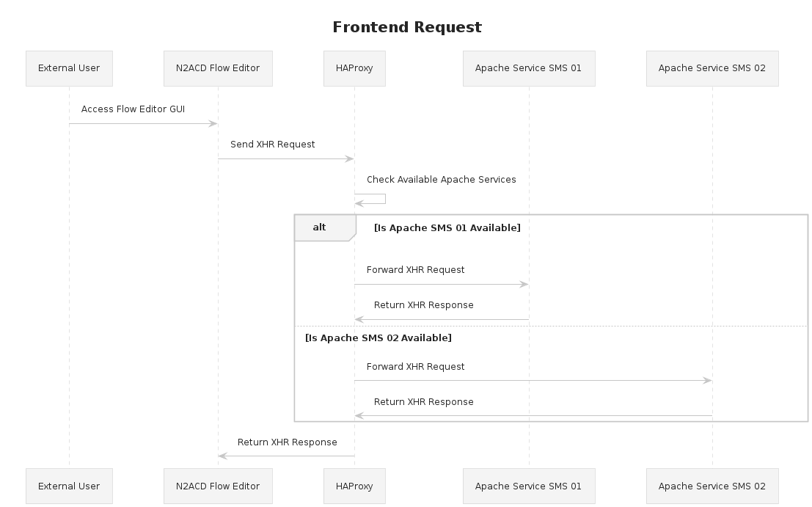This screenshot has height=507, width=812.
Task: Select the Access Flow Editor GUI message
Action: pyautogui.click(x=133, y=109)
